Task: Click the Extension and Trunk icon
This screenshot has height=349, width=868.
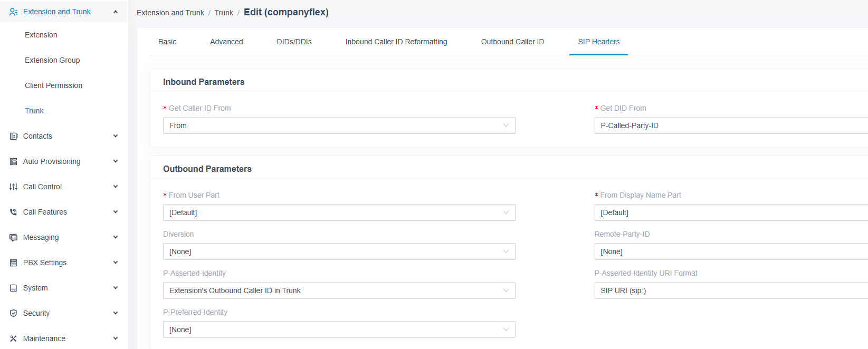Action: (x=13, y=11)
